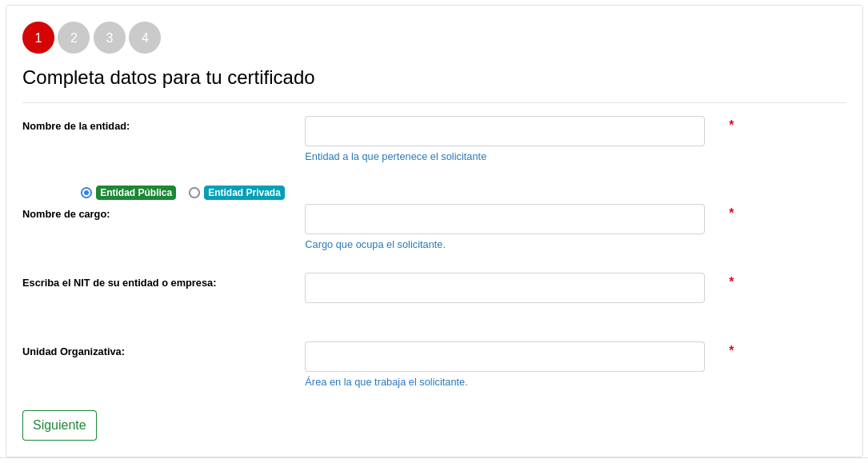Screen dimensions: 868x463
Task: Click the "Nombre de la entidad:" label
Action: (76, 126)
